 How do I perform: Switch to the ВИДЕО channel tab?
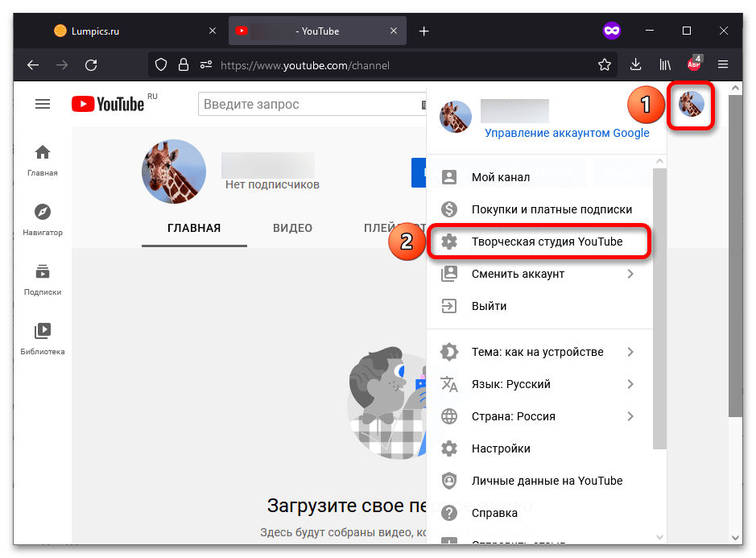tap(293, 228)
